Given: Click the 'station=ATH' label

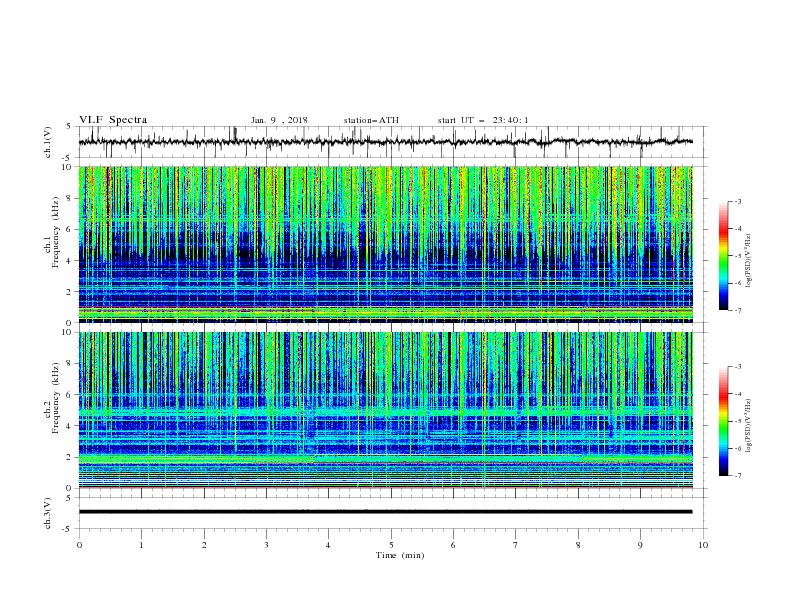Looking at the screenshot, I should (x=371, y=120).
